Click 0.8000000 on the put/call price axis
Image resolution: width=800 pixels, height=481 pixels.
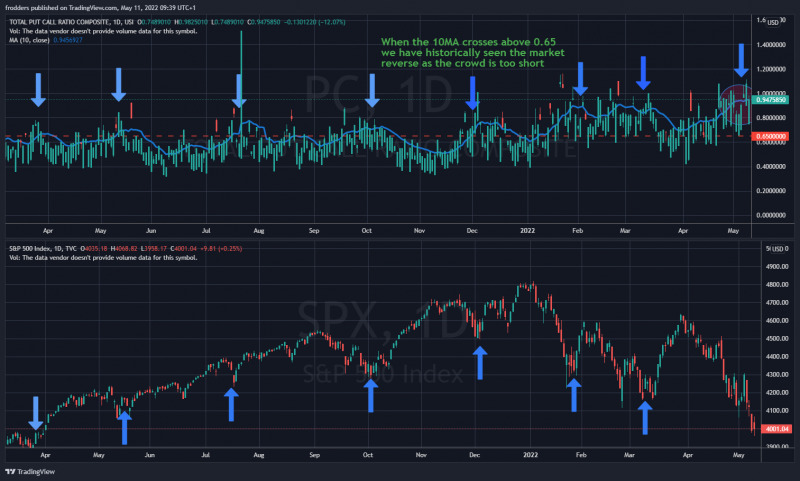[x=770, y=118]
